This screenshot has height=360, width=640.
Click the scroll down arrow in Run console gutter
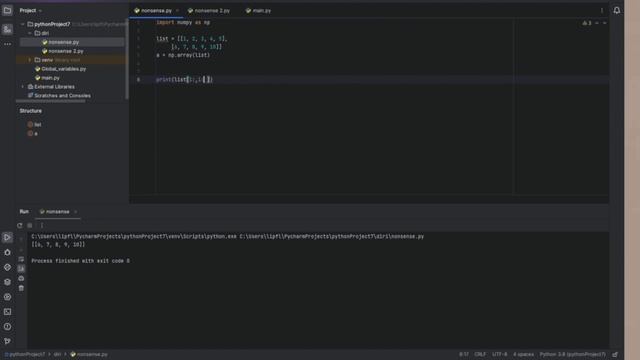click(x=21, y=249)
